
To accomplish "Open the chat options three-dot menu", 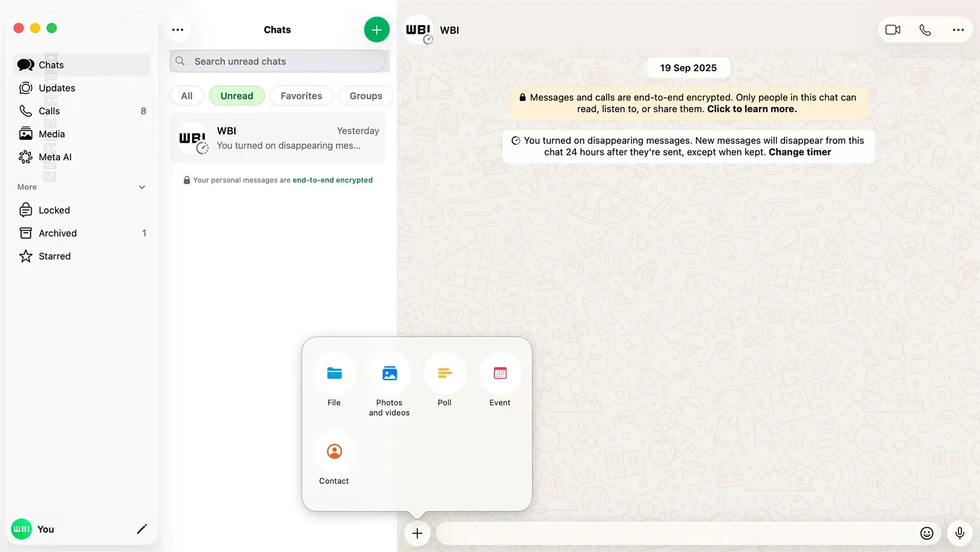I will [x=958, y=30].
